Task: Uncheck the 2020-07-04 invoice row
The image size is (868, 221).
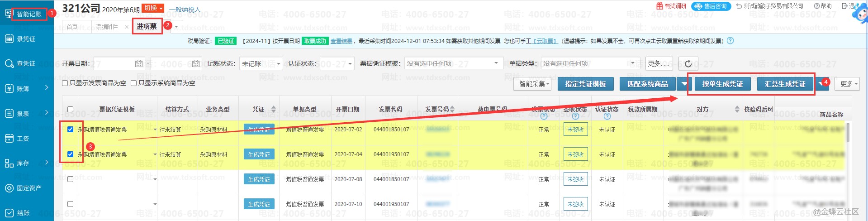Action: click(x=70, y=154)
